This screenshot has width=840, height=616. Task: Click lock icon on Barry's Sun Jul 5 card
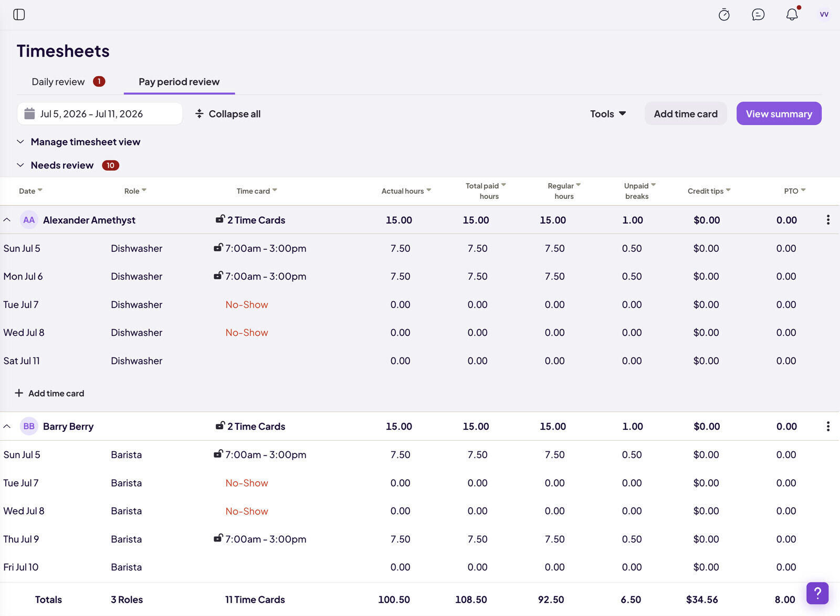218,454
